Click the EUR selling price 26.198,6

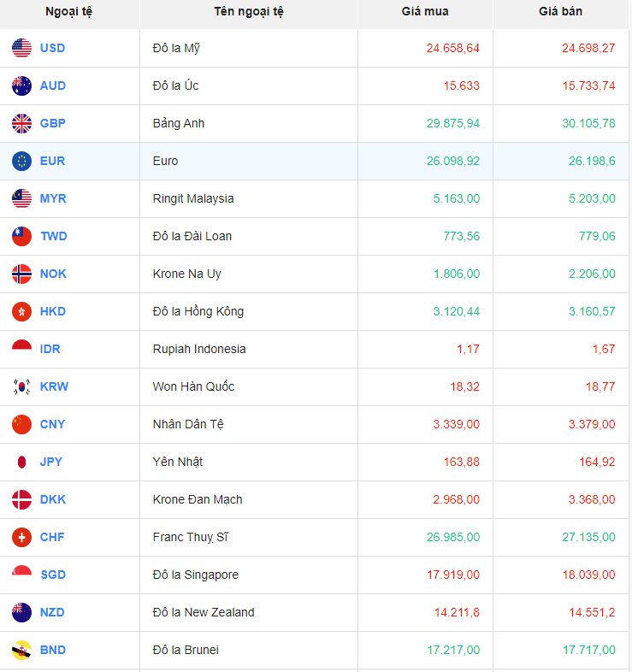(x=588, y=161)
